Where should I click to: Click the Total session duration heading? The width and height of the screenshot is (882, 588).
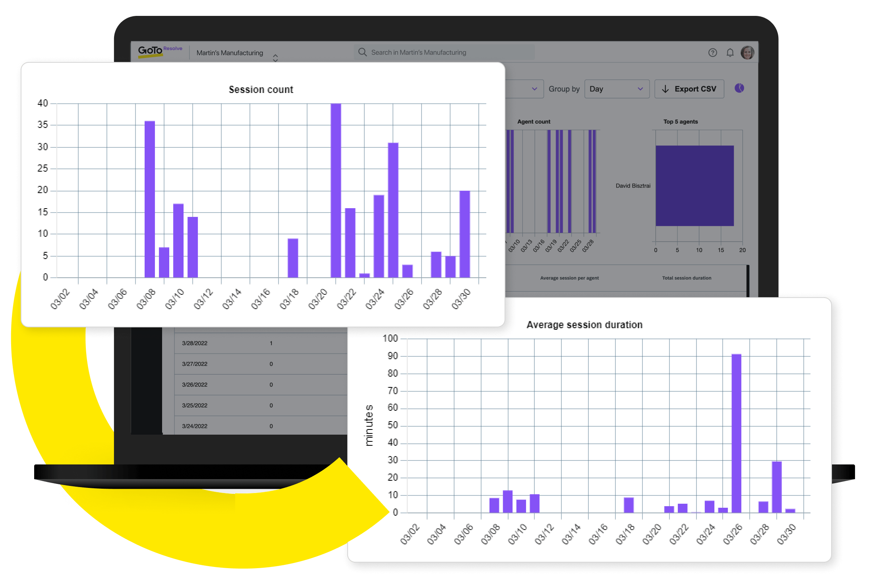pyautogui.click(x=687, y=278)
